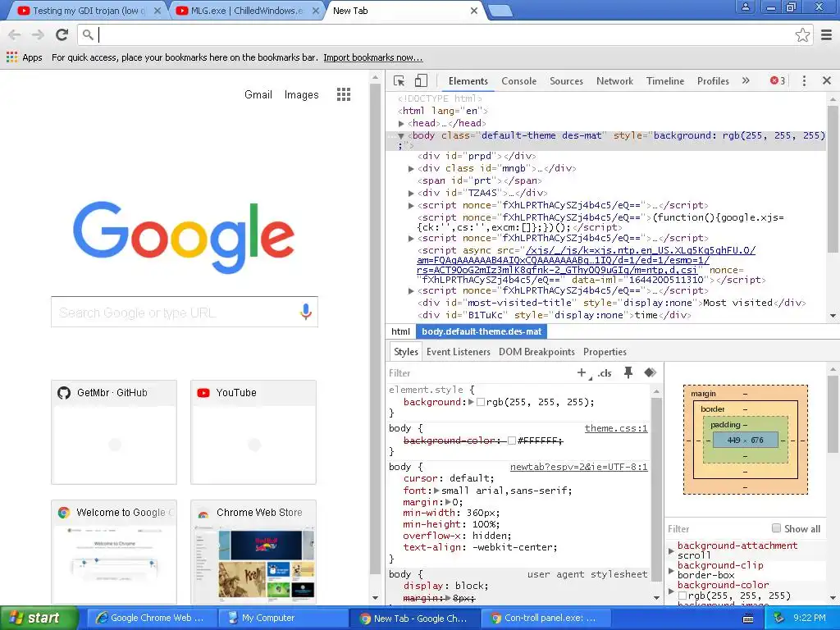Click rgb(255, 255, 255) swatch in element.style
Screen dimensions: 840x630
click(481, 402)
